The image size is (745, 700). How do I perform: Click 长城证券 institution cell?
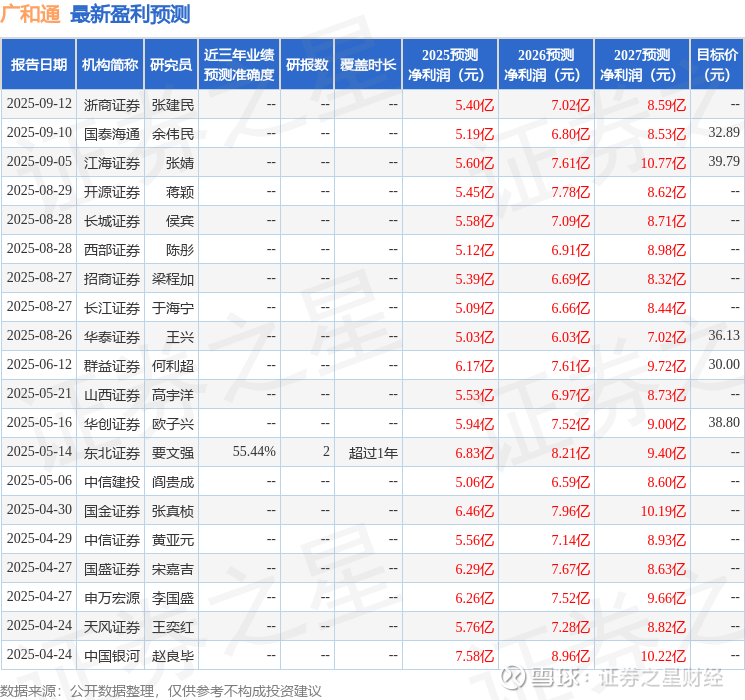pyautogui.click(x=112, y=221)
